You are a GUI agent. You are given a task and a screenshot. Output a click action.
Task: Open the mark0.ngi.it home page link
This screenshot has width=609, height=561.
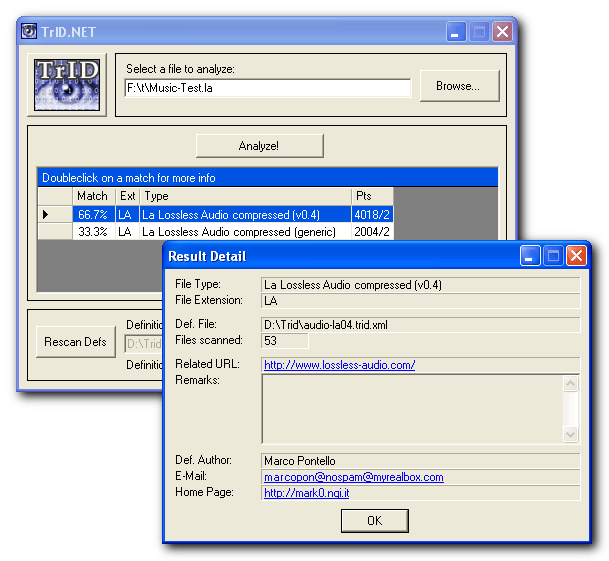(x=306, y=493)
